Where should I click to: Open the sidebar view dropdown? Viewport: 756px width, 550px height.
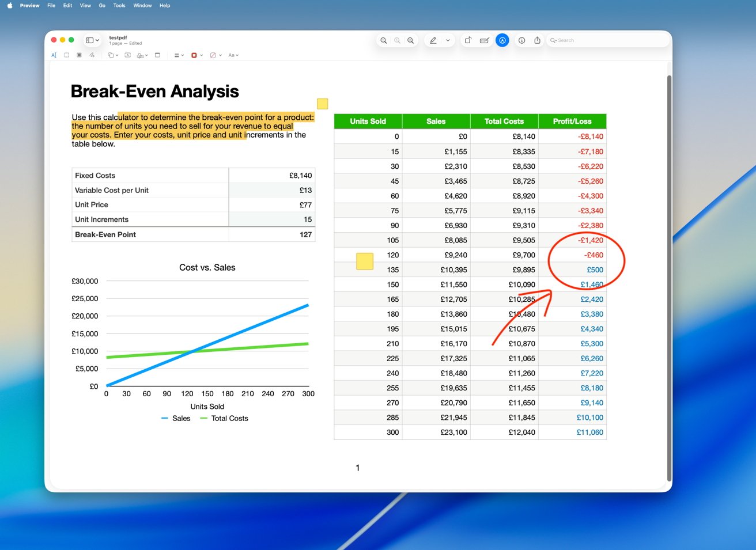click(92, 40)
